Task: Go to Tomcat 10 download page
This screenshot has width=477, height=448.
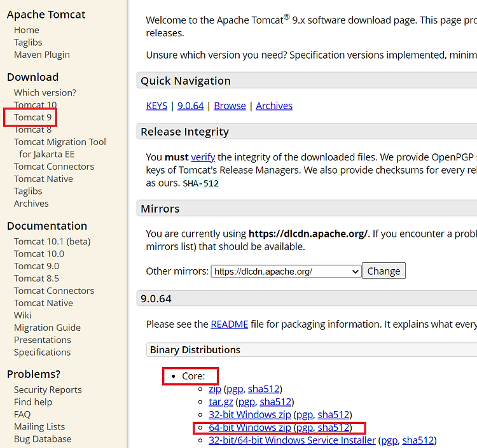Action: pyautogui.click(x=35, y=105)
